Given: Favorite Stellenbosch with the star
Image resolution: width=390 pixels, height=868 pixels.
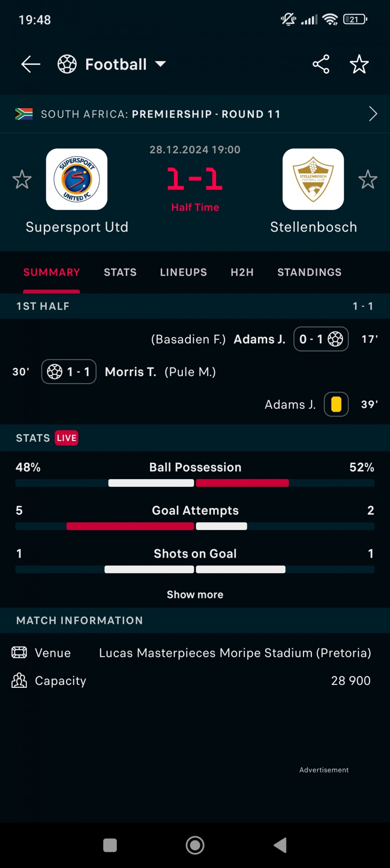Looking at the screenshot, I should coord(368,179).
